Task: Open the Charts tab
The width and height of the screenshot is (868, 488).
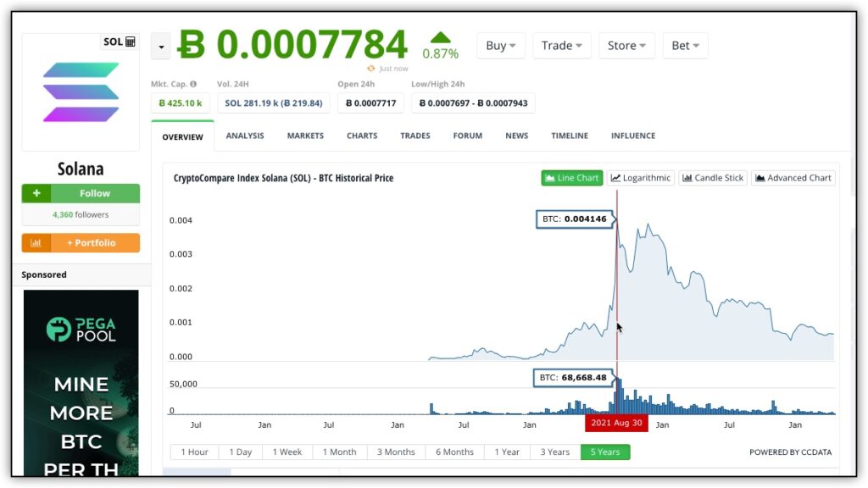Action: tap(362, 136)
